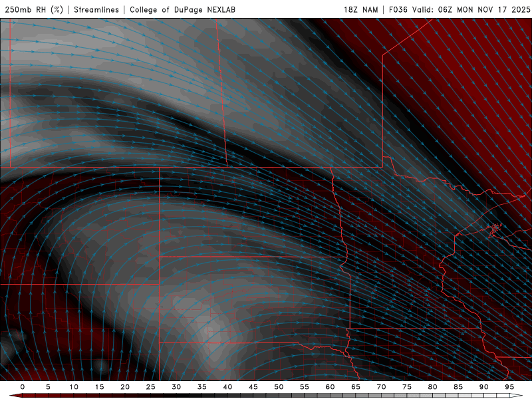Click the "15" label on the color scale

99,387
